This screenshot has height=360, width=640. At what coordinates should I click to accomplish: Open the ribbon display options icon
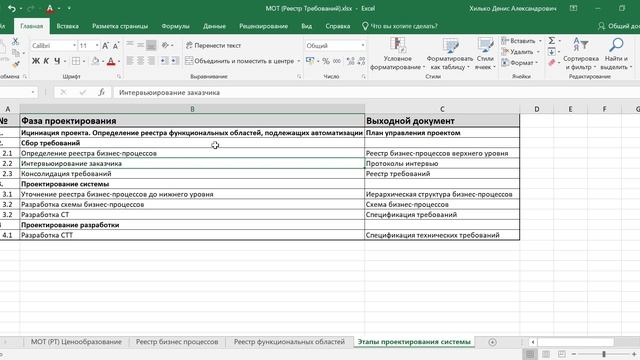coord(573,8)
